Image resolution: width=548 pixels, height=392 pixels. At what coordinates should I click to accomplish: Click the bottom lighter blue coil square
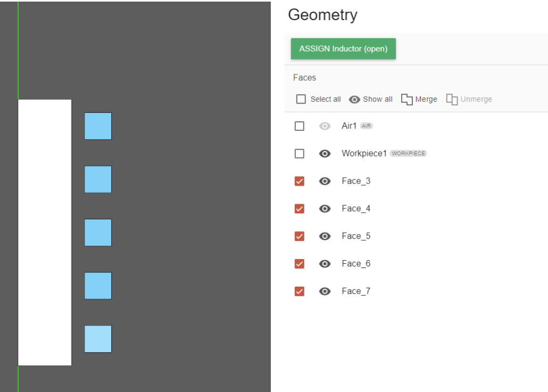click(98, 339)
